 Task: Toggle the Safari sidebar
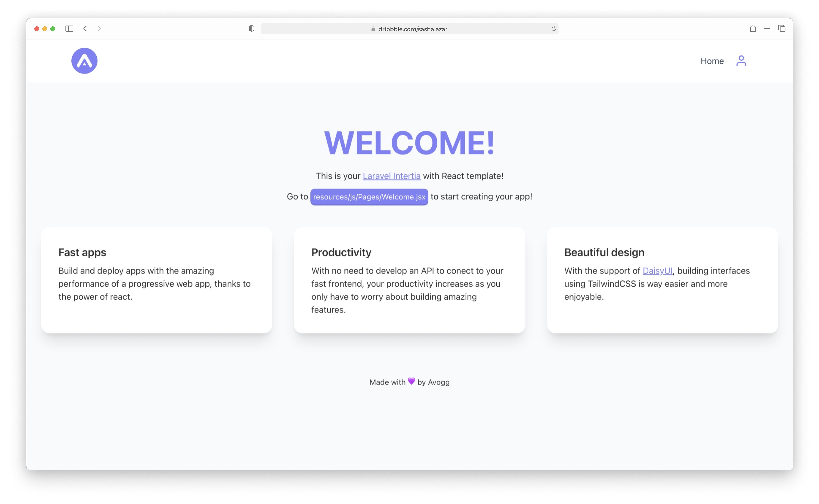tap(69, 29)
